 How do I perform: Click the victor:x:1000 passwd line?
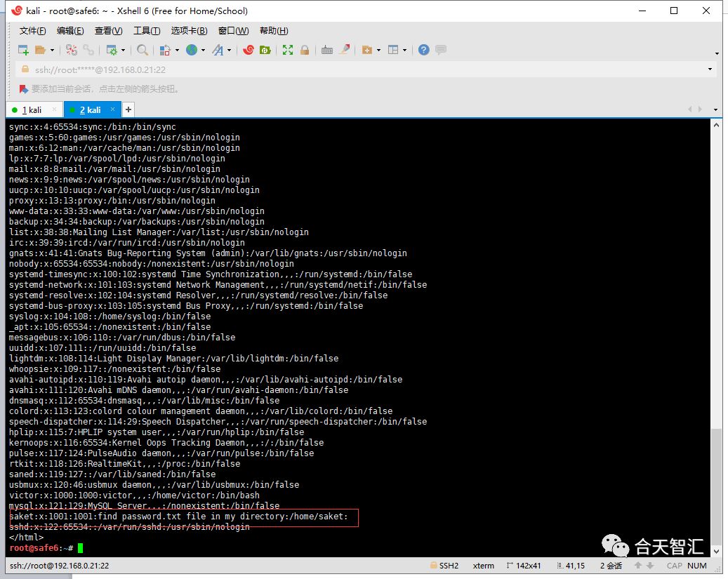[x=134, y=495]
